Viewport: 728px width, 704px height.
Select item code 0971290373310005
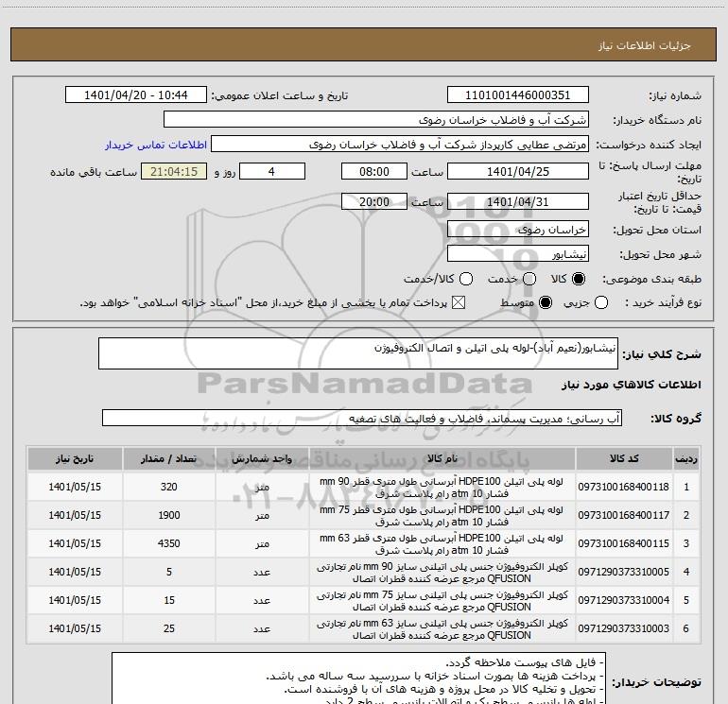pyautogui.click(x=624, y=572)
